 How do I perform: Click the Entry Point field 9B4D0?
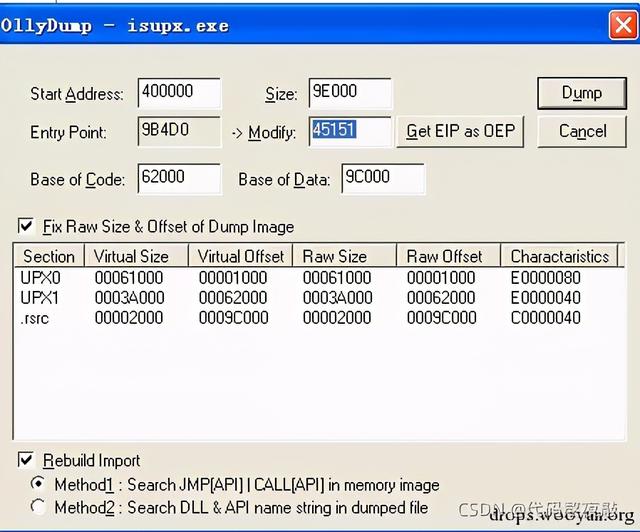[179, 131]
